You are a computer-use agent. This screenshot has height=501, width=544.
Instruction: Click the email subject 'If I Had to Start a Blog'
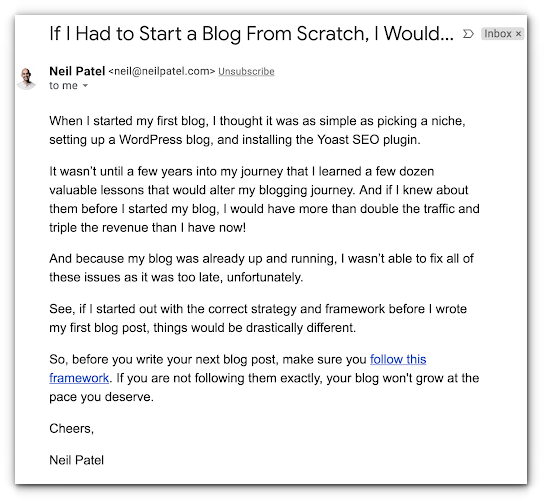coord(251,34)
